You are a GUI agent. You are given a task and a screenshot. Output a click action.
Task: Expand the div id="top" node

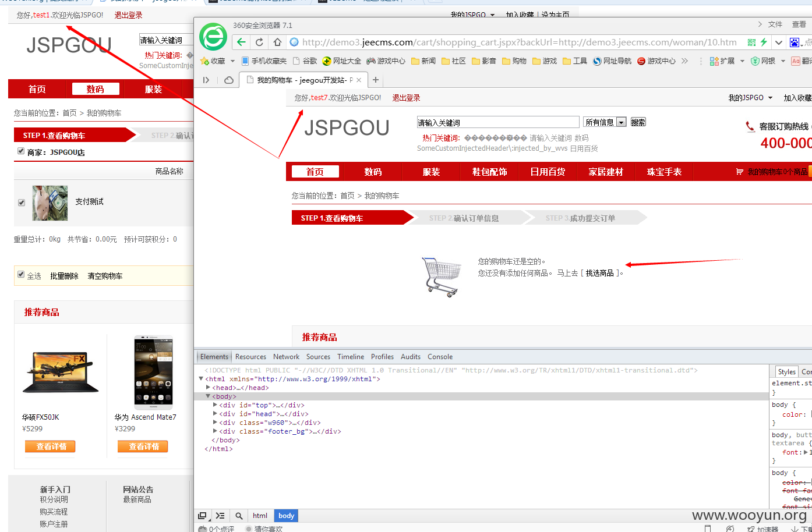215,405
